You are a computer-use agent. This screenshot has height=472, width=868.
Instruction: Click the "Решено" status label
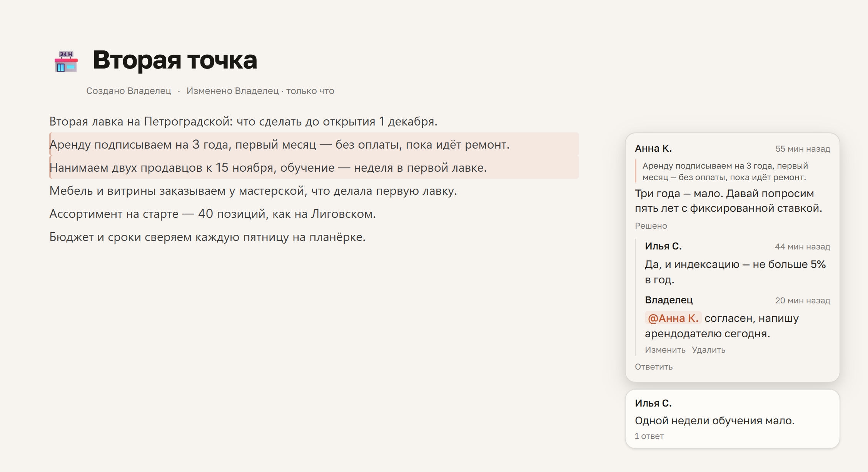651,226
